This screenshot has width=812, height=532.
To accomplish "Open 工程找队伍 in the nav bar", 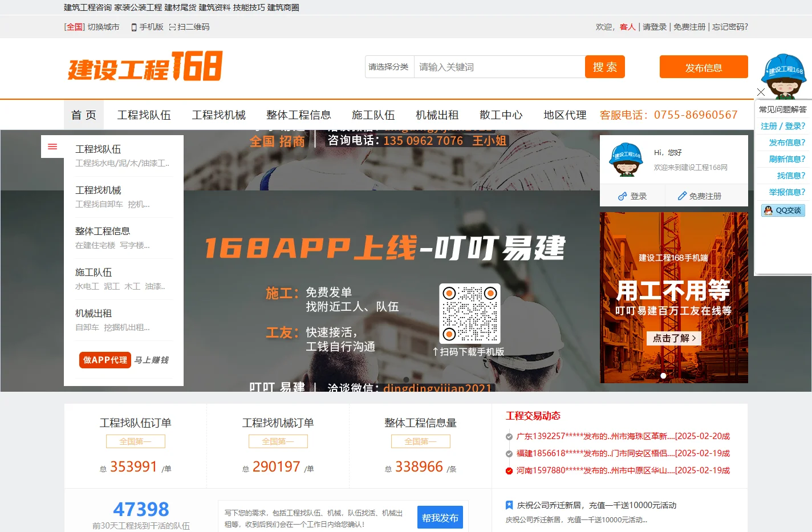I will (144, 115).
